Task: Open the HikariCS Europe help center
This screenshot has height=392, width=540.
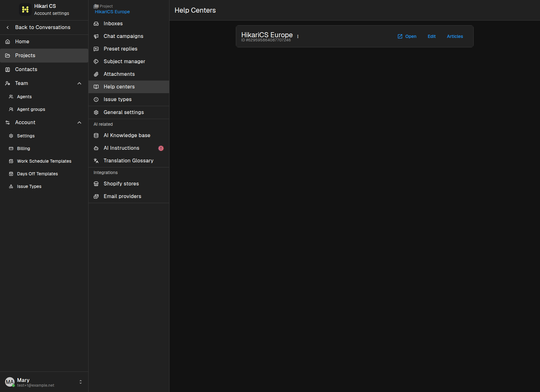Action: [x=407, y=36]
